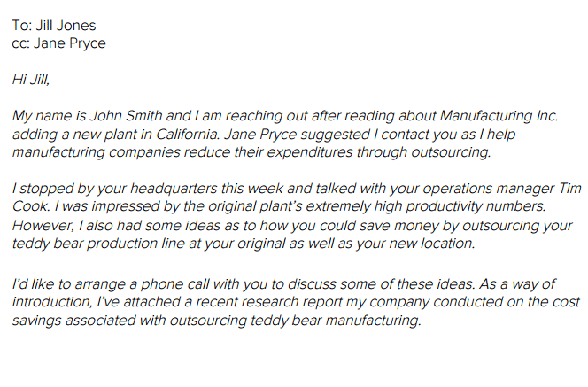The width and height of the screenshot is (588, 387).
Task: Click the 'cc: Jane Pryce' line
Action: pos(58,43)
